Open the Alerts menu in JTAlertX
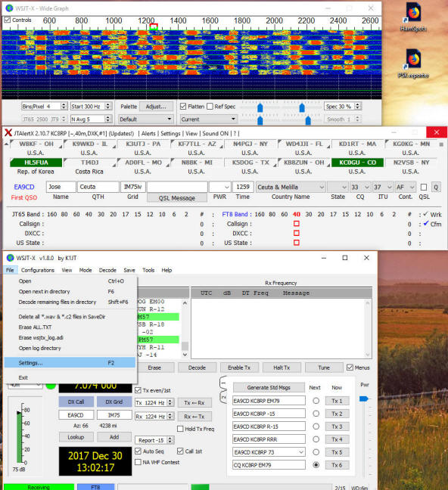 148,133
